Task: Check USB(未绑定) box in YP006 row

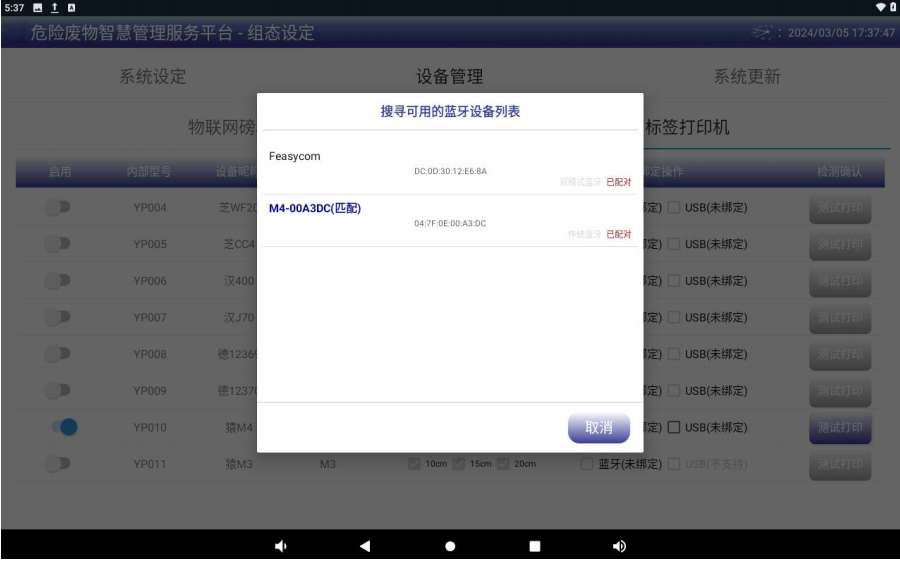Action: (x=674, y=281)
